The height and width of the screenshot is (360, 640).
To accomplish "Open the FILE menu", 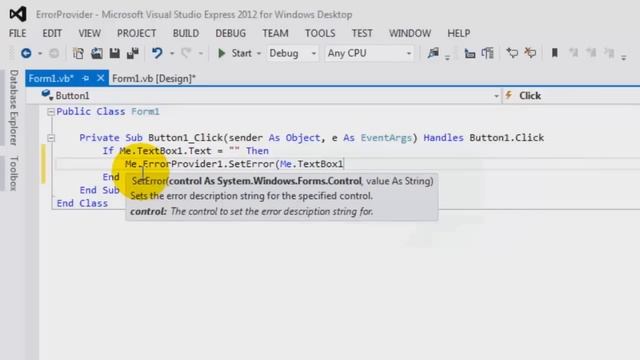I will click(18, 33).
